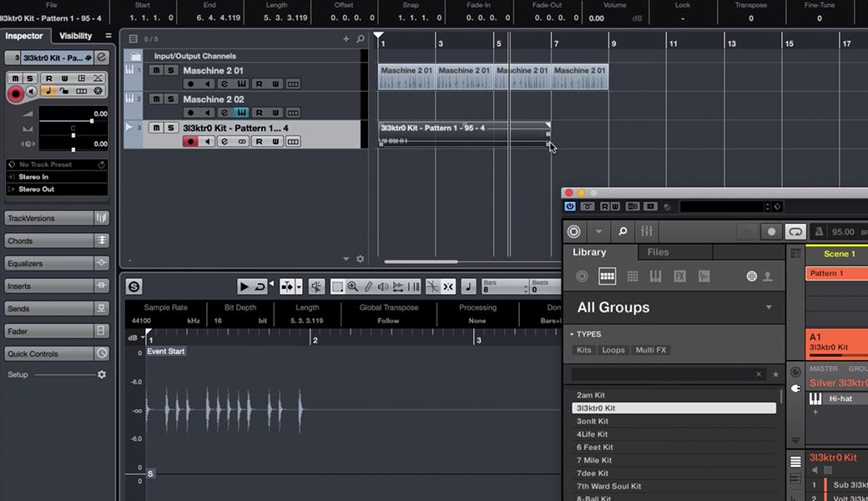
Task: Solo the Maschine 2 01 track
Action: tap(170, 70)
